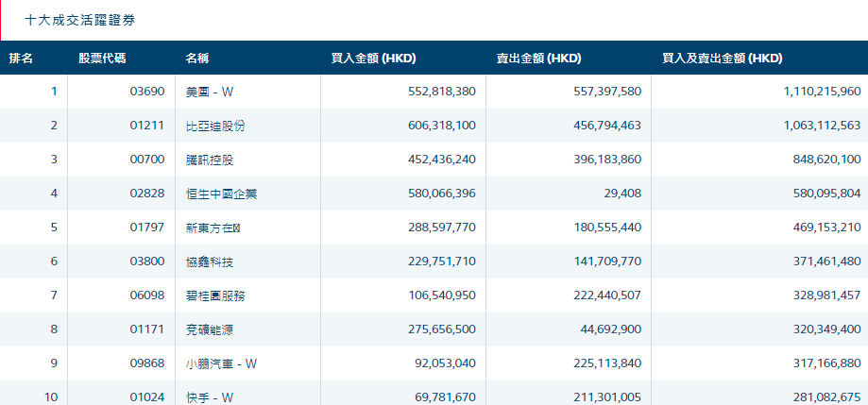The image size is (868, 405).
Task: Select stock code 09868
Action: click(147, 363)
